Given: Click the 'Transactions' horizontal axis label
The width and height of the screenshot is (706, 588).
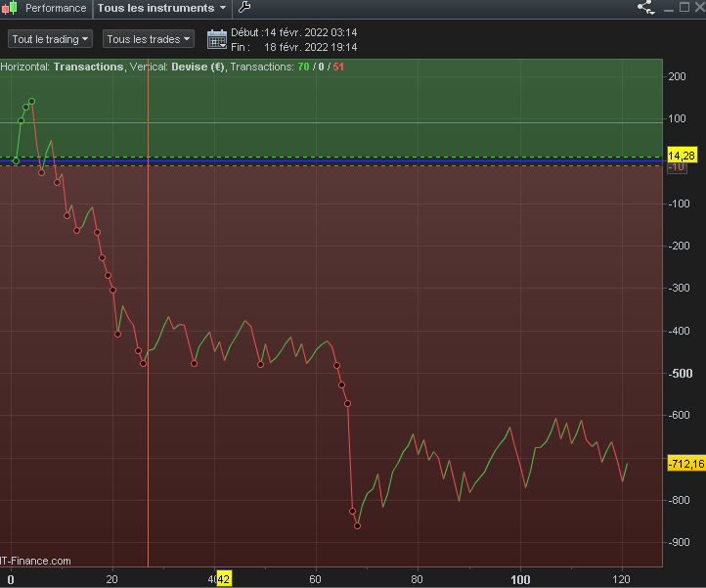Looking at the screenshot, I should pos(88,67).
